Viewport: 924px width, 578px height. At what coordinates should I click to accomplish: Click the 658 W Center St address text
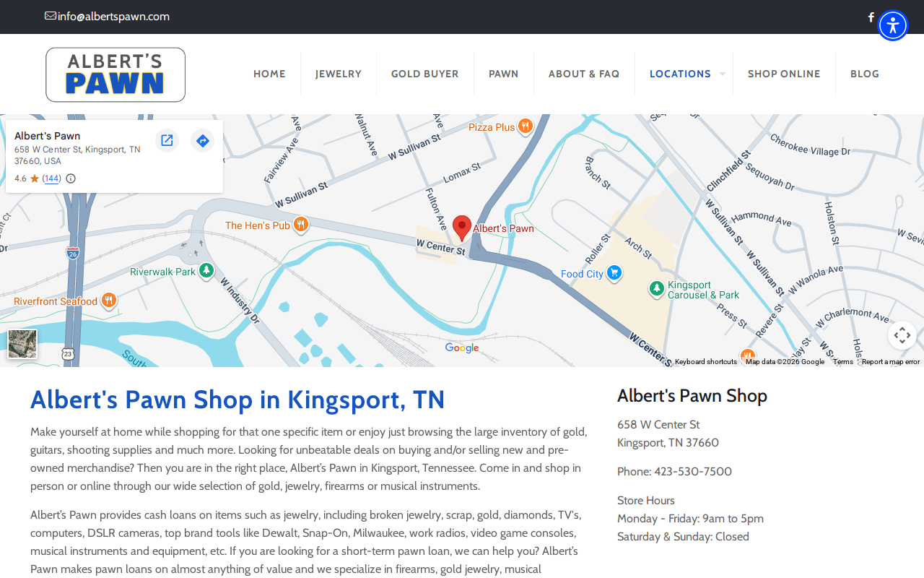[658, 425]
